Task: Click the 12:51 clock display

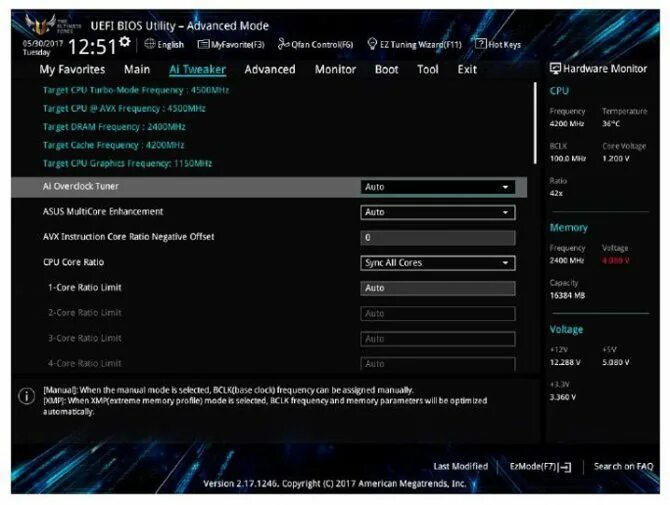Action: click(x=92, y=46)
